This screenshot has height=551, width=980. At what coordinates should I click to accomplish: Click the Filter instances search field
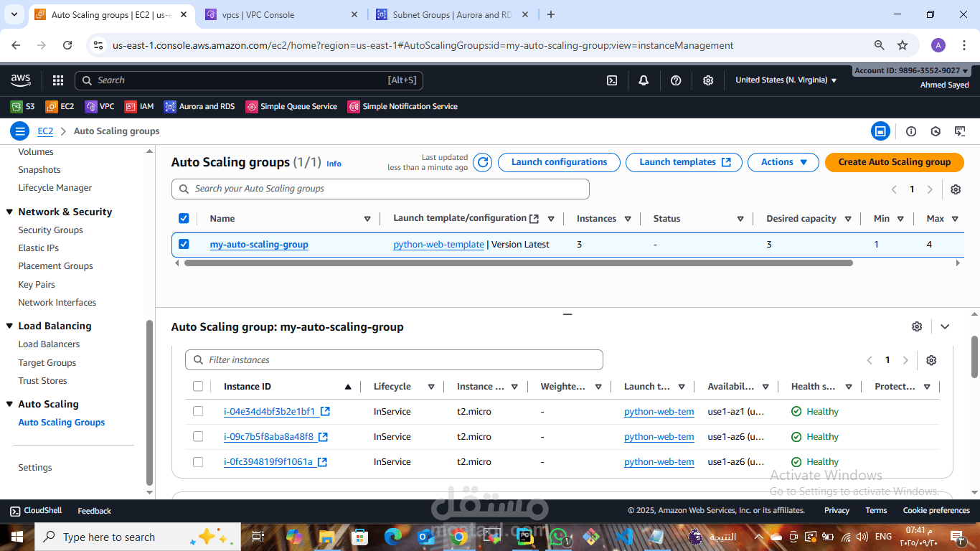[x=394, y=360]
